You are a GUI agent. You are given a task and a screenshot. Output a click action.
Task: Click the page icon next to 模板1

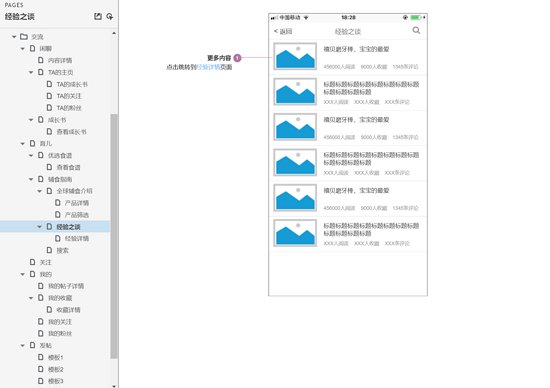tap(41, 357)
